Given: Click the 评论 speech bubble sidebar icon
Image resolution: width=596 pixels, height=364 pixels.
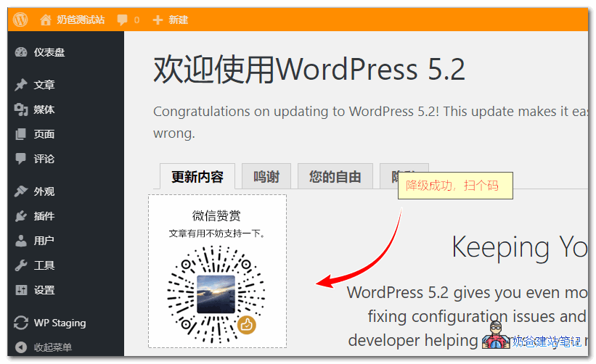Looking at the screenshot, I should coord(20,159).
